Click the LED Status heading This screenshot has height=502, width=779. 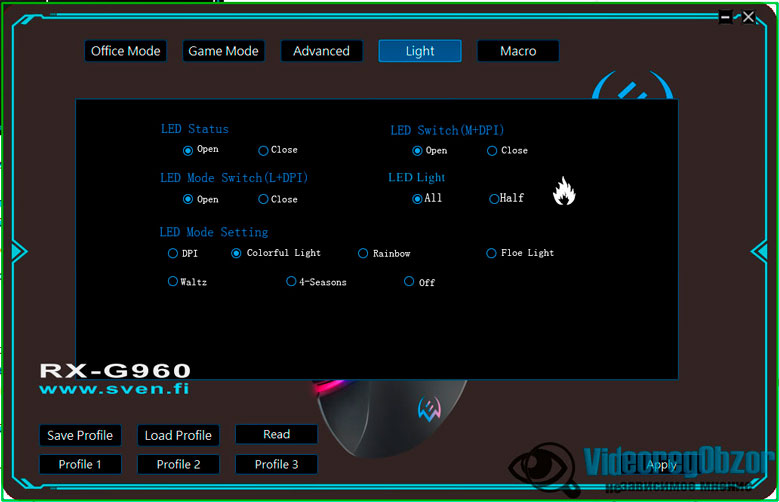coord(195,129)
